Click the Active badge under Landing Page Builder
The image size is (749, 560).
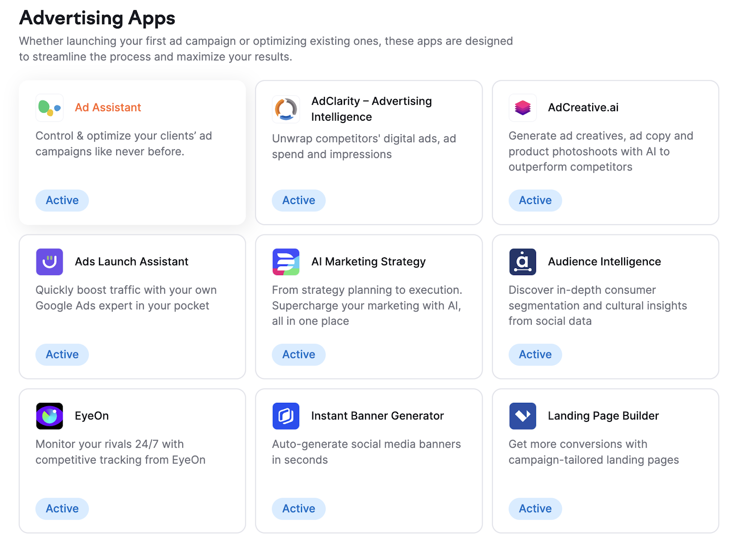tap(535, 509)
